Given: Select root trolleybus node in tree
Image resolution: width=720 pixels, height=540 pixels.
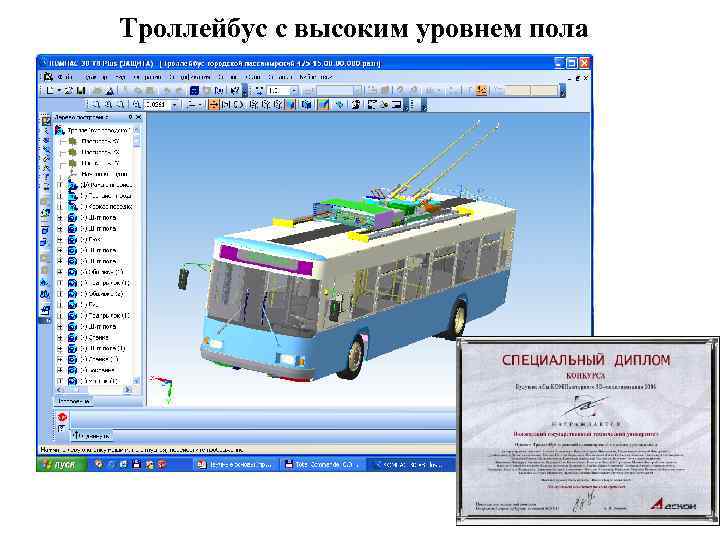Looking at the screenshot, I should click(99, 130).
